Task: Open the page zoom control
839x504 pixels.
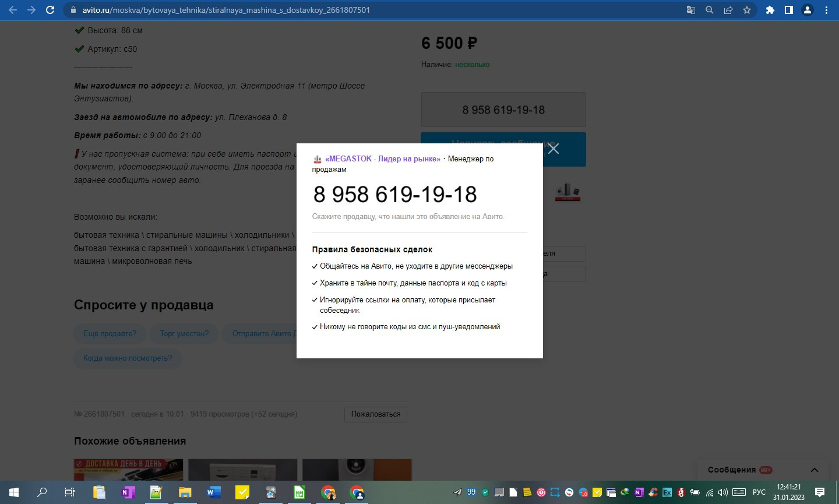Action: coord(710,10)
